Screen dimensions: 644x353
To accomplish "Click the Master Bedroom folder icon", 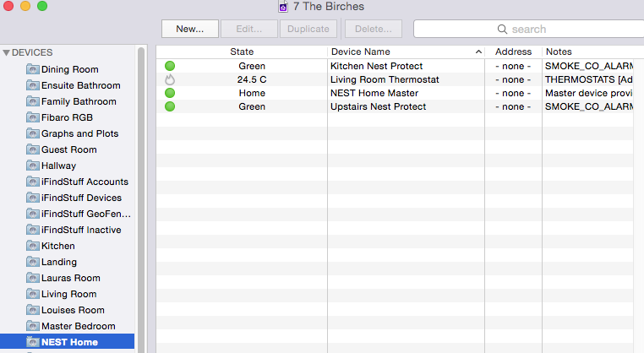I will click(33, 325).
